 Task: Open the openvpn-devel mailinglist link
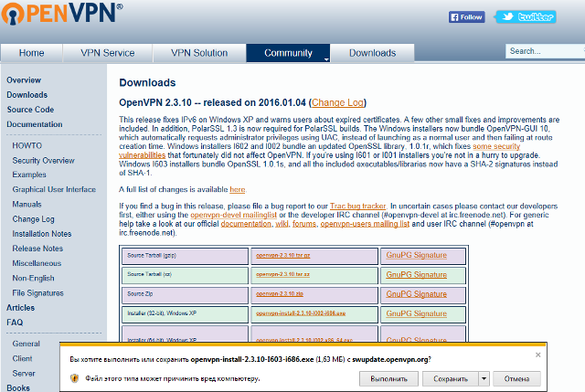234,215
